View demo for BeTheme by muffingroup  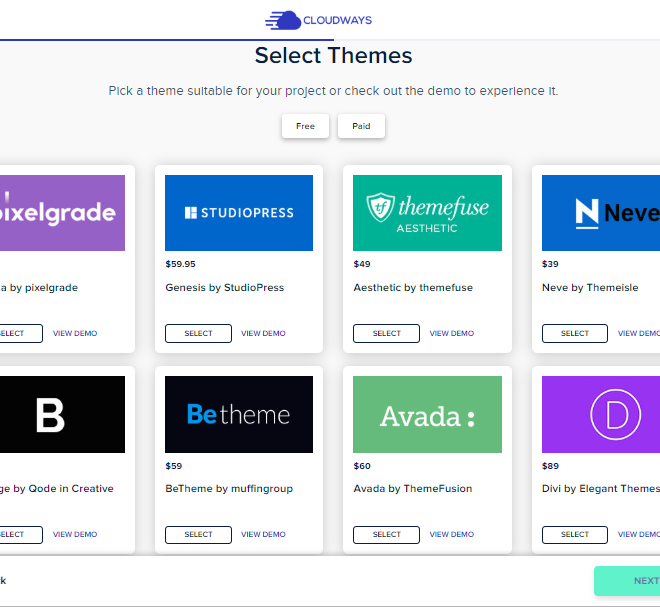(x=263, y=534)
